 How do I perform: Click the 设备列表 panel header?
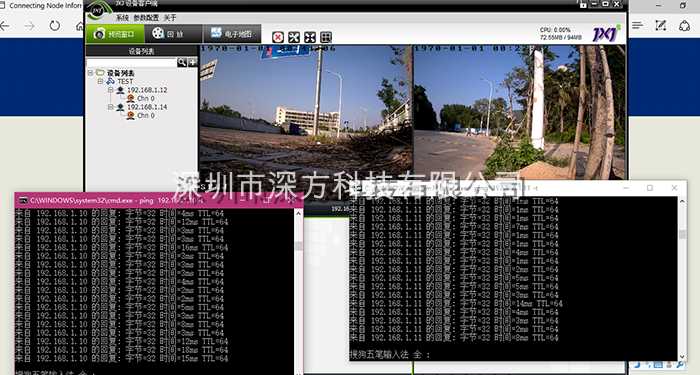(x=142, y=51)
